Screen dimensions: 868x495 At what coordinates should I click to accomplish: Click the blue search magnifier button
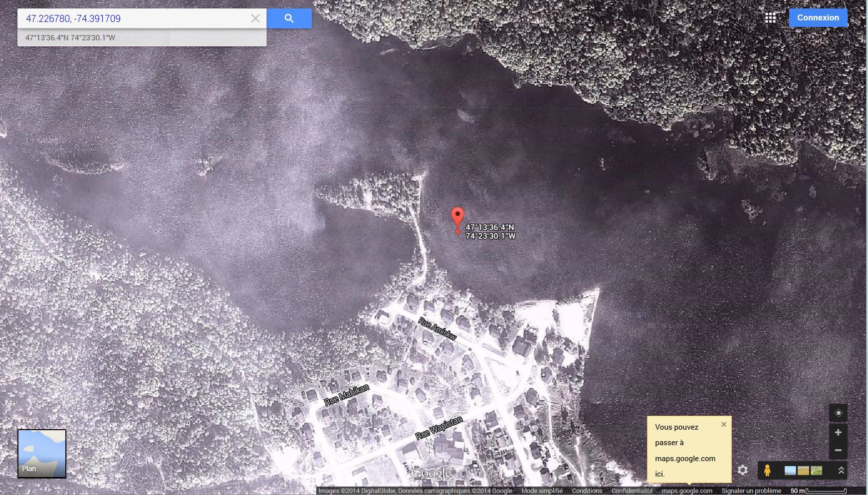tap(289, 18)
